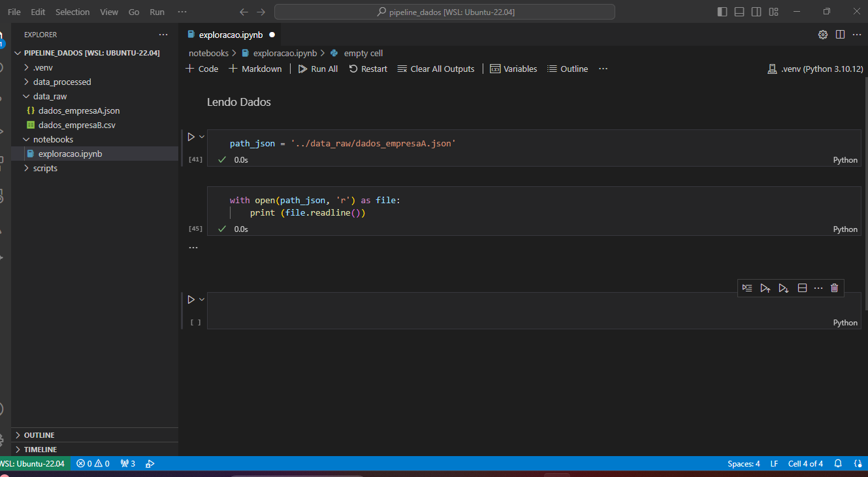Open the Selection menu
The image size is (868, 477).
(x=72, y=12)
